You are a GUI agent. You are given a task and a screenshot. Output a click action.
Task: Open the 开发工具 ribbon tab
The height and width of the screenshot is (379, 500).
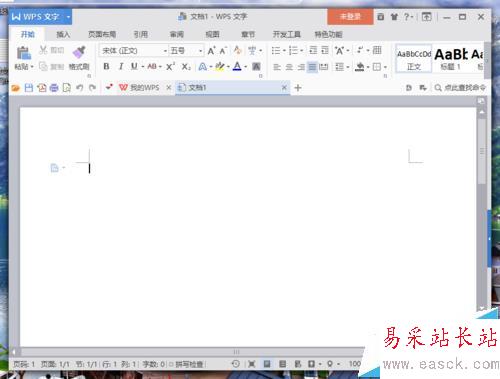point(287,34)
